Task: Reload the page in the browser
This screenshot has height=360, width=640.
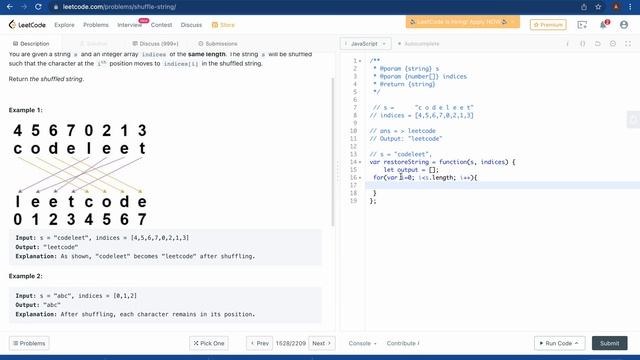Action: pyautogui.click(x=38, y=7)
